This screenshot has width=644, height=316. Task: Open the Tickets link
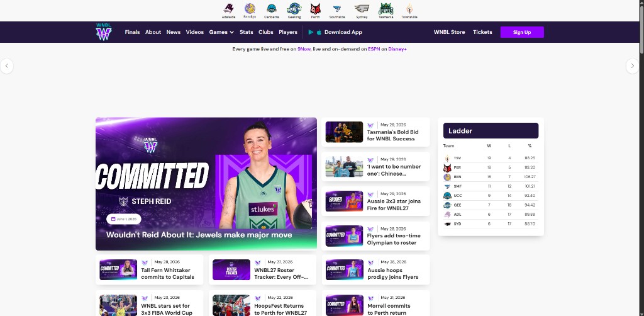click(x=482, y=32)
